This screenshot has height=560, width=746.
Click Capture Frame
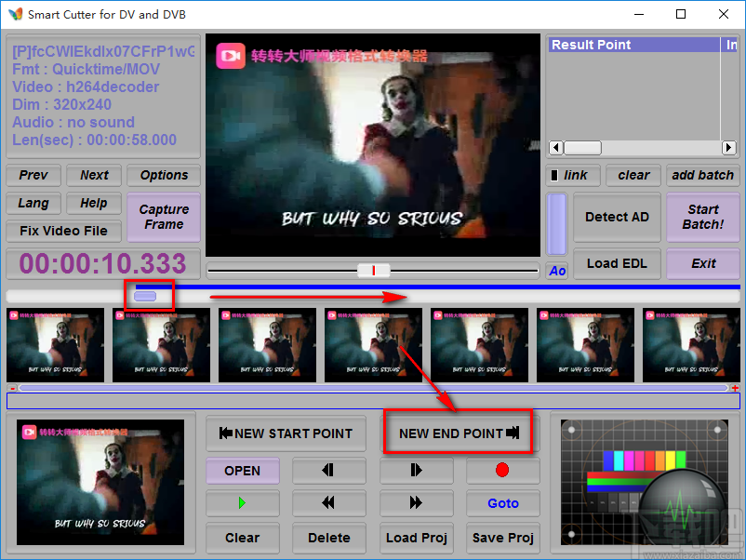point(164,217)
